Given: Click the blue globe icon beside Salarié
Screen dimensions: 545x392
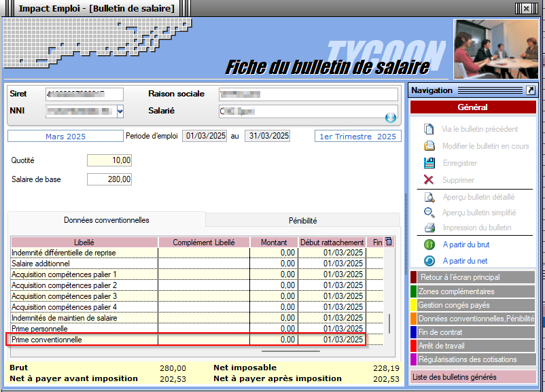Looking at the screenshot, I should tap(391, 118).
